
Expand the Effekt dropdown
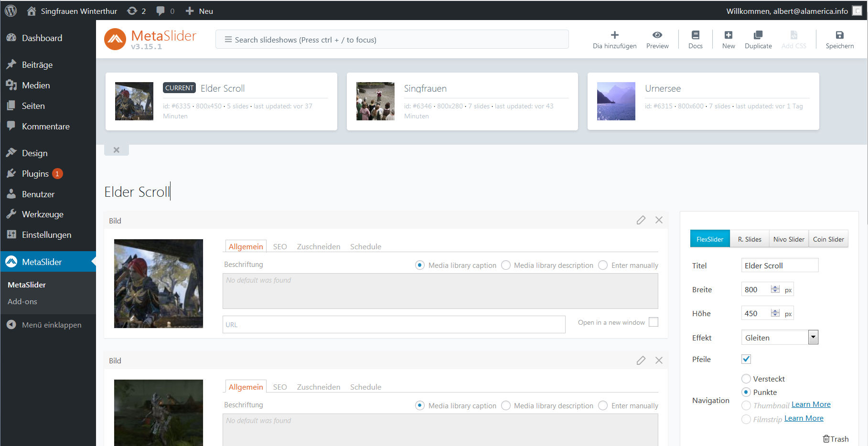pyautogui.click(x=813, y=338)
